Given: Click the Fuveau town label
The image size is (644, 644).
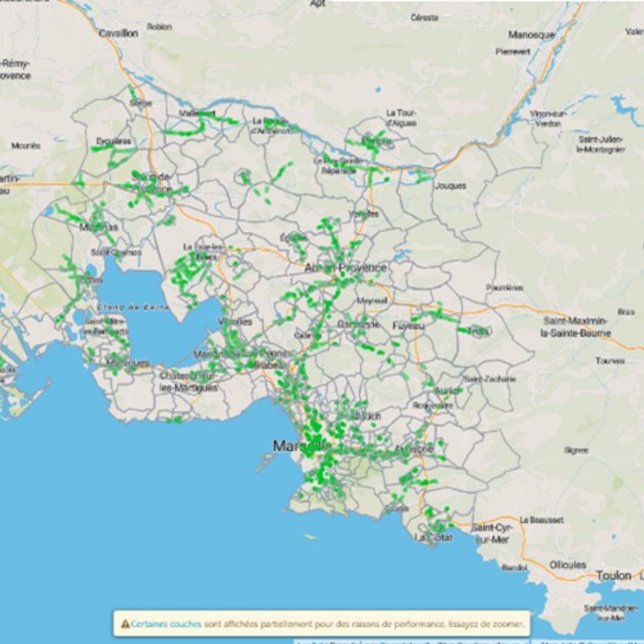Looking at the screenshot, I should point(408,326).
